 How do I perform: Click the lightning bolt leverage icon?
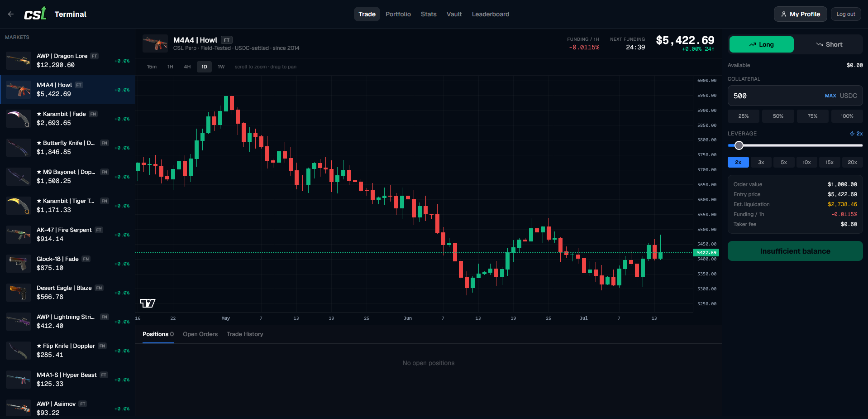point(852,134)
